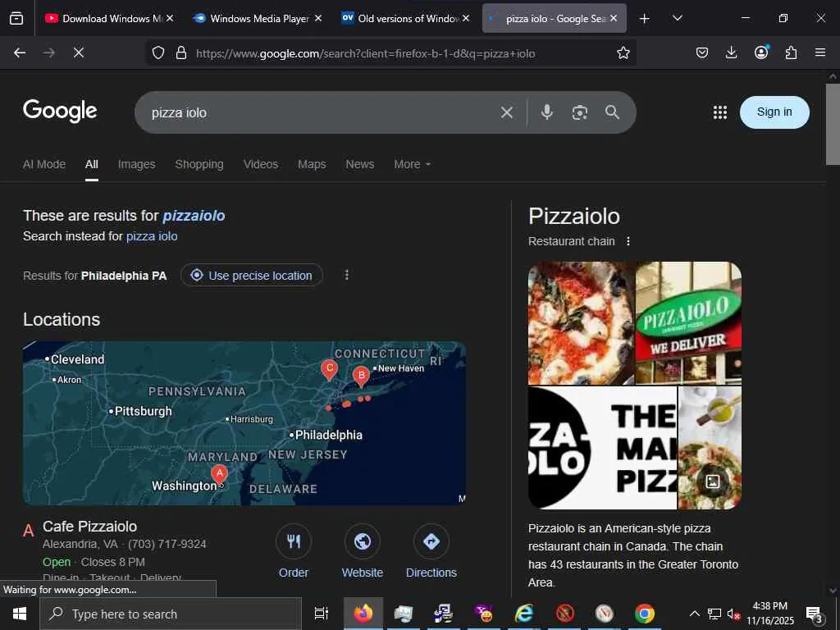840x630 pixels.
Task: Bookmark this page with star icon
Action: coord(623,52)
